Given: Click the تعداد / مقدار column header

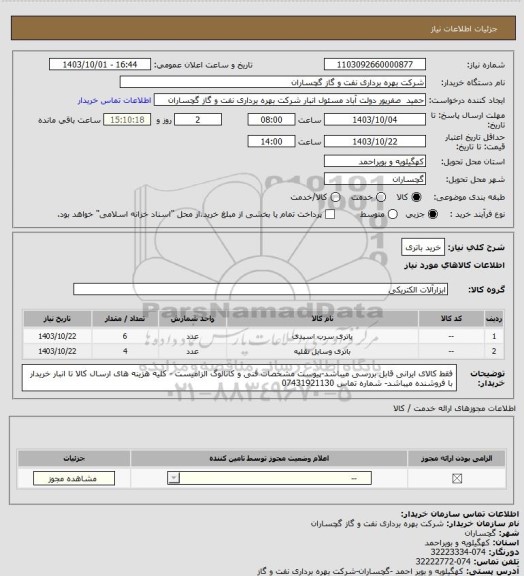Looking at the screenshot, I should pos(125,319).
